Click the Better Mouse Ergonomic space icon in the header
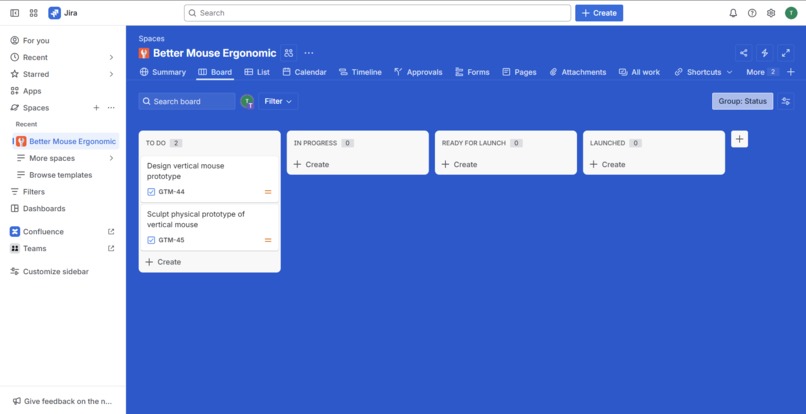 (144, 53)
